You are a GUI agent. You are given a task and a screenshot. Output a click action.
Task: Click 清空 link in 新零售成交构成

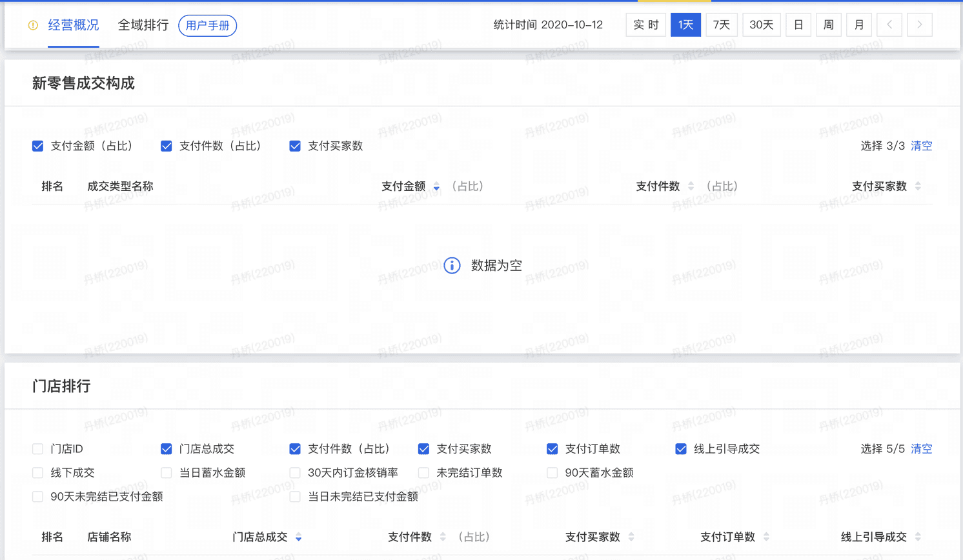[x=922, y=146]
